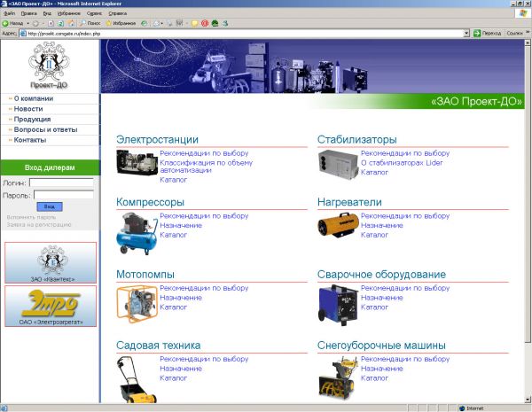Image resolution: width=532 pixels, height=412 pixels.
Task: Click the green dark toolbar icon
Action: coord(215,23)
